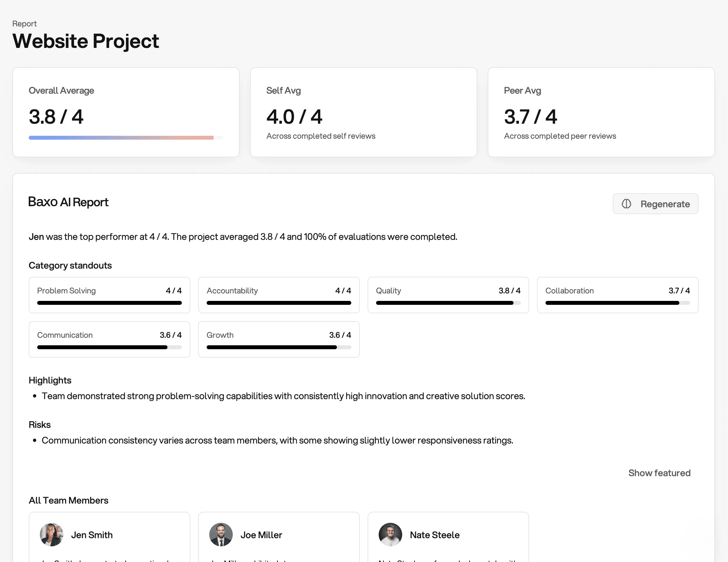The image size is (728, 562).
Task: Click the Jen Smith profile photo
Action: tap(52, 535)
